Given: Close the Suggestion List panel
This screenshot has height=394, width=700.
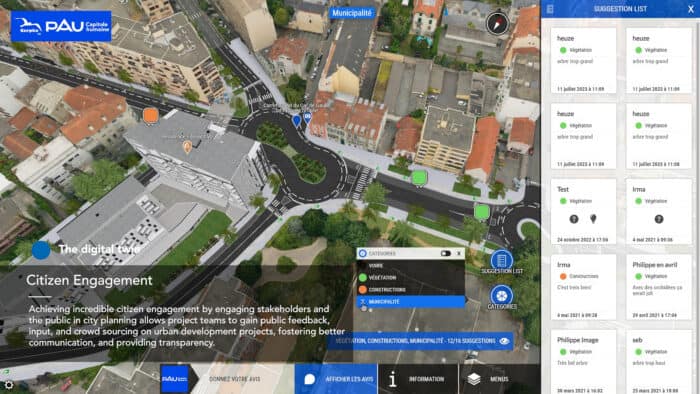Looking at the screenshot, I should pyautogui.click(x=690, y=9).
